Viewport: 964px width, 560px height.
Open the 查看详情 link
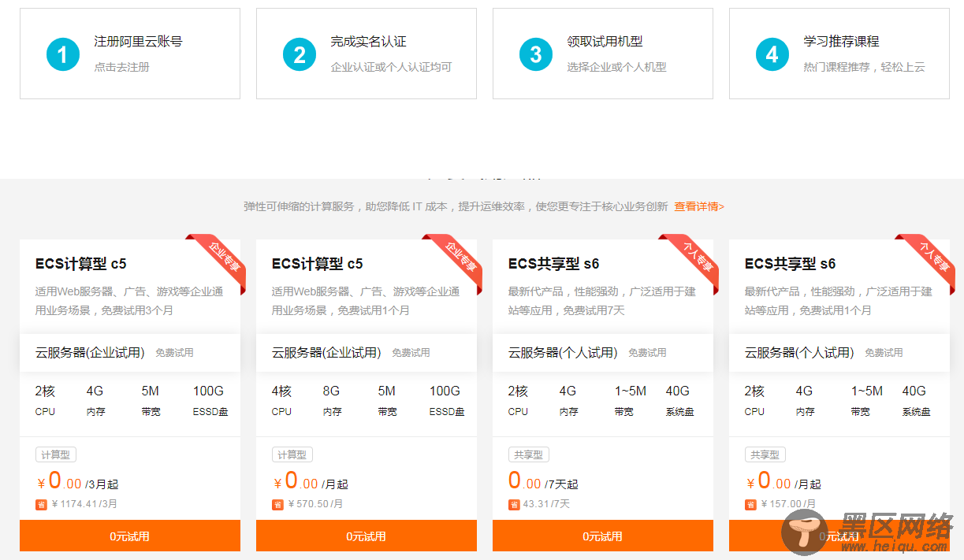click(x=698, y=206)
